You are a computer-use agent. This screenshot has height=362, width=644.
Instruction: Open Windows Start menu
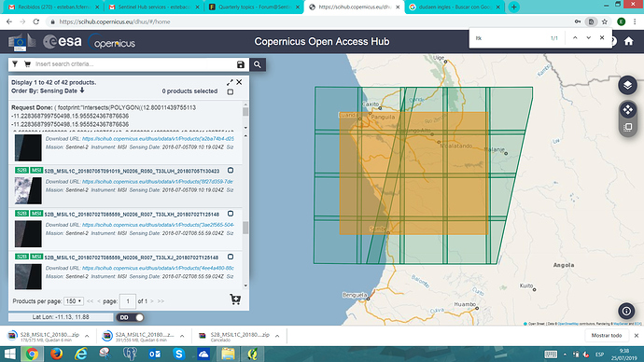[9, 354]
